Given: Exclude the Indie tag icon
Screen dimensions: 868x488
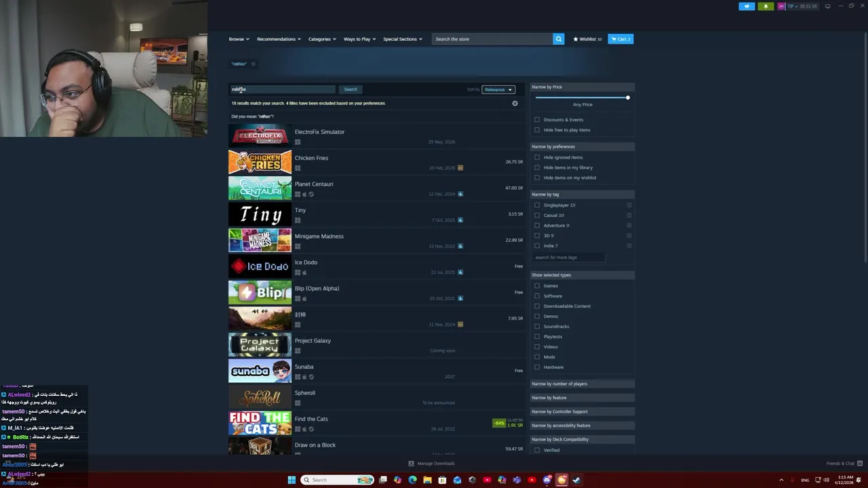Looking at the screenshot, I should point(629,245).
